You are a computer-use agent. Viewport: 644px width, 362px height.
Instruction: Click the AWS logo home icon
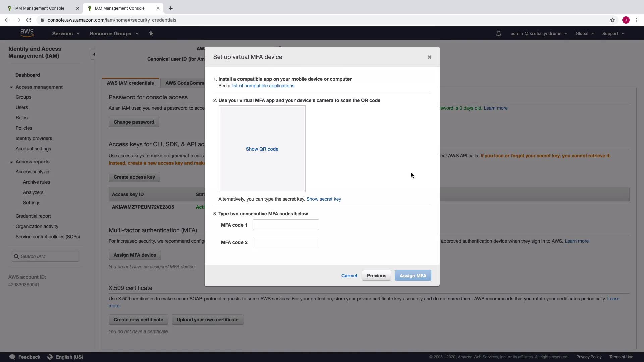[27, 33]
